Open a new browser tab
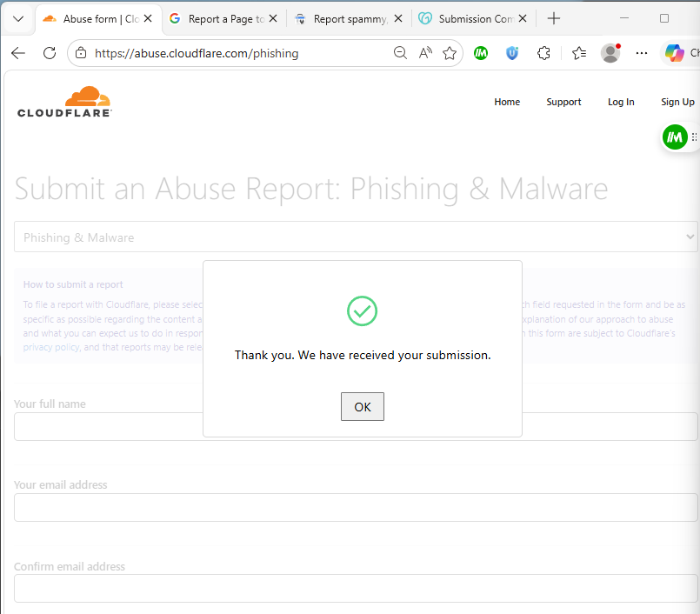 [x=554, y=19]
